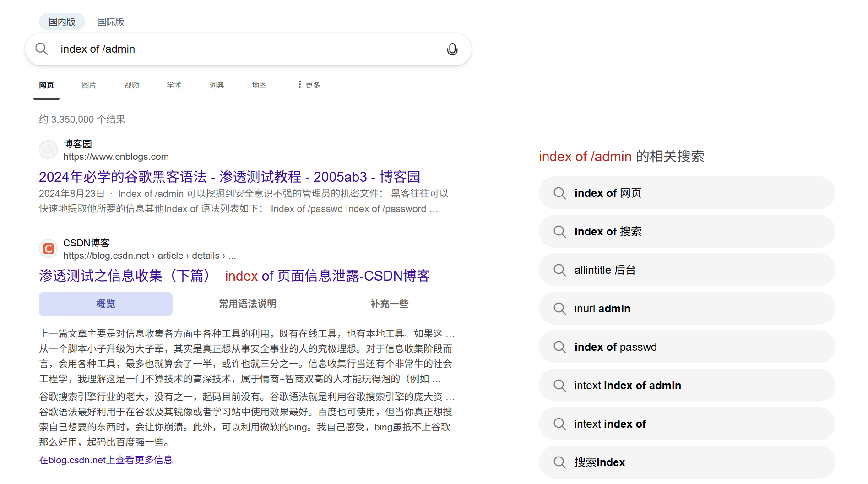Viewport: 868px width, 484px height.
Task: Select the 概览 snippet tab
Action: point(106,304)
